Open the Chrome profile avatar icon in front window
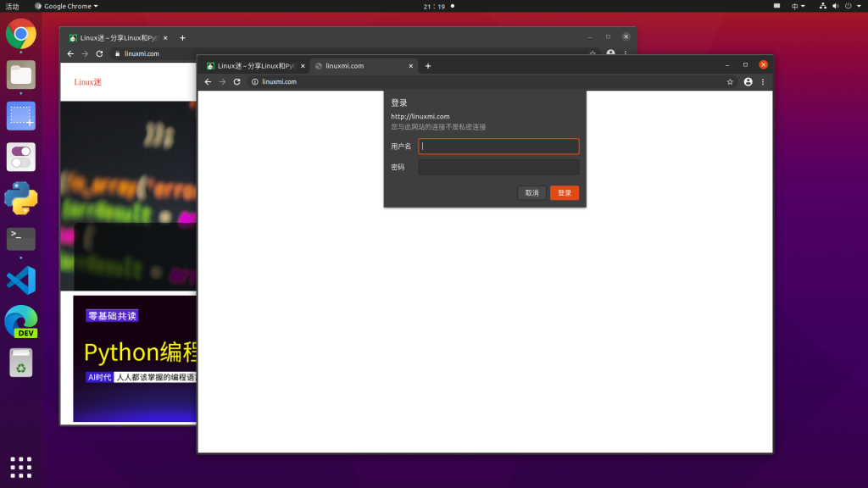The width and height of the screenshot is (868, 488). 748,82
